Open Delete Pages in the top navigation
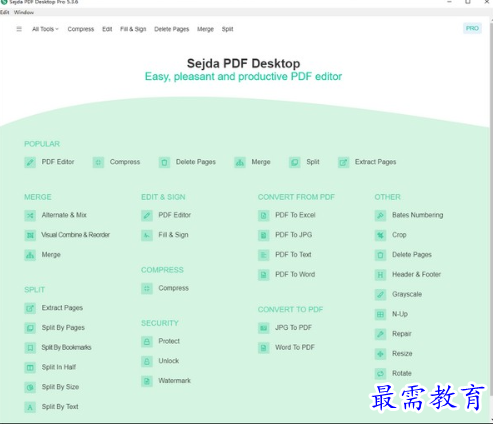Screen dimensions: 493x429 [x=171, y=29]
